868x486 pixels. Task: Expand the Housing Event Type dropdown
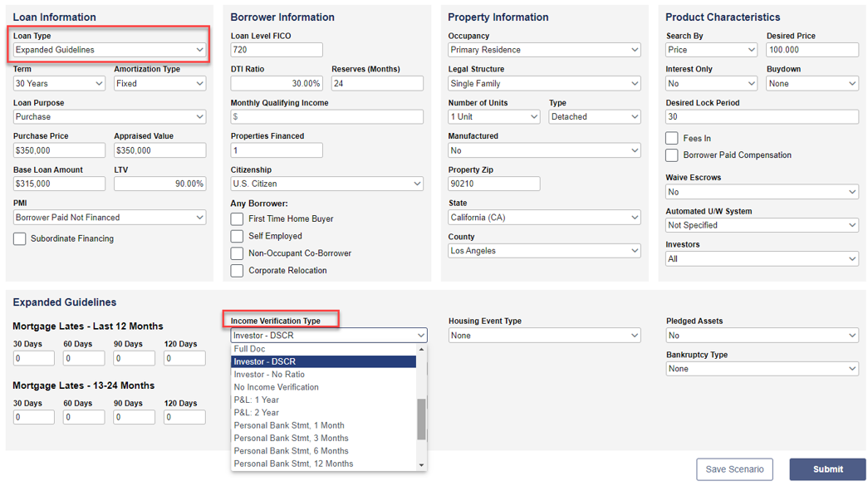(544, 336)
